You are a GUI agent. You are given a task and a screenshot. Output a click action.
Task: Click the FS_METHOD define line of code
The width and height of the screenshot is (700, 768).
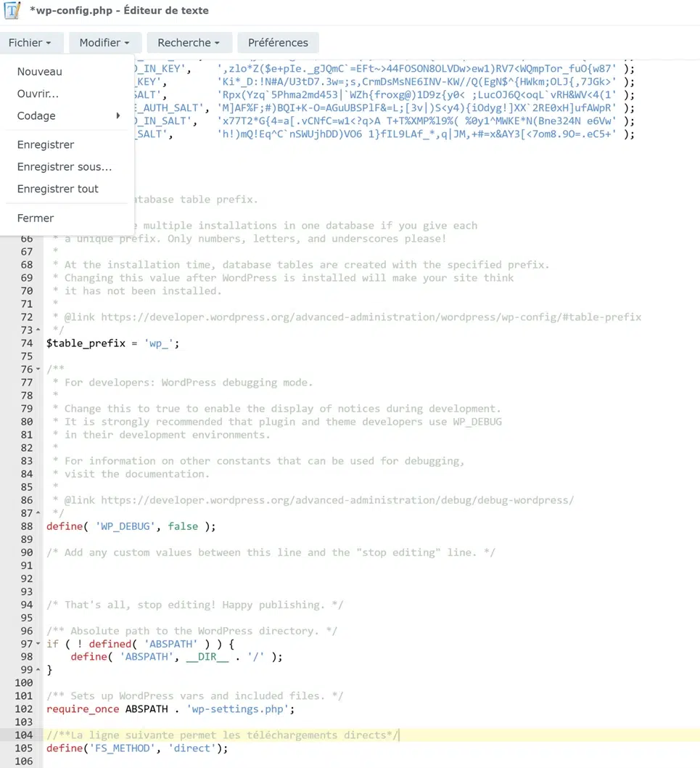136,748
